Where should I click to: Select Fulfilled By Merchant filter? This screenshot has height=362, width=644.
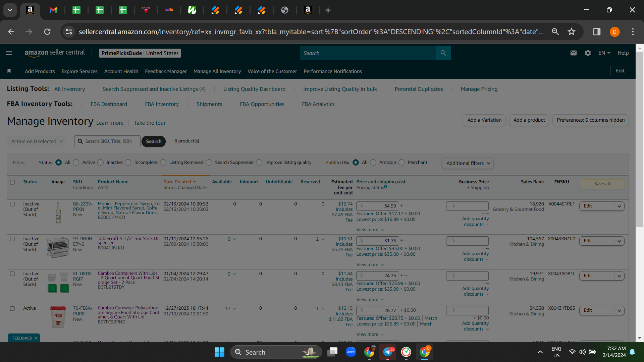point(402,163)
